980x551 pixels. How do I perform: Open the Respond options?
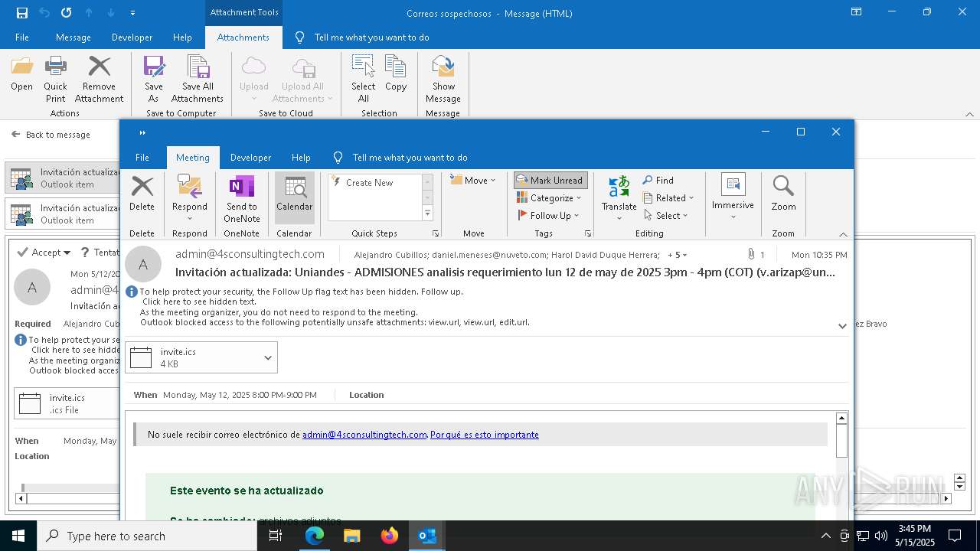[x=189, y=198]
